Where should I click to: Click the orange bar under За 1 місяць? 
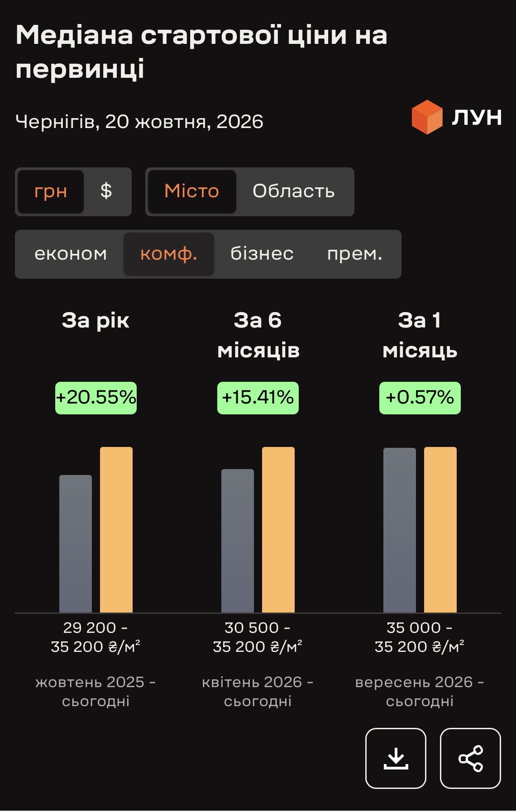(x=440, y=530)
